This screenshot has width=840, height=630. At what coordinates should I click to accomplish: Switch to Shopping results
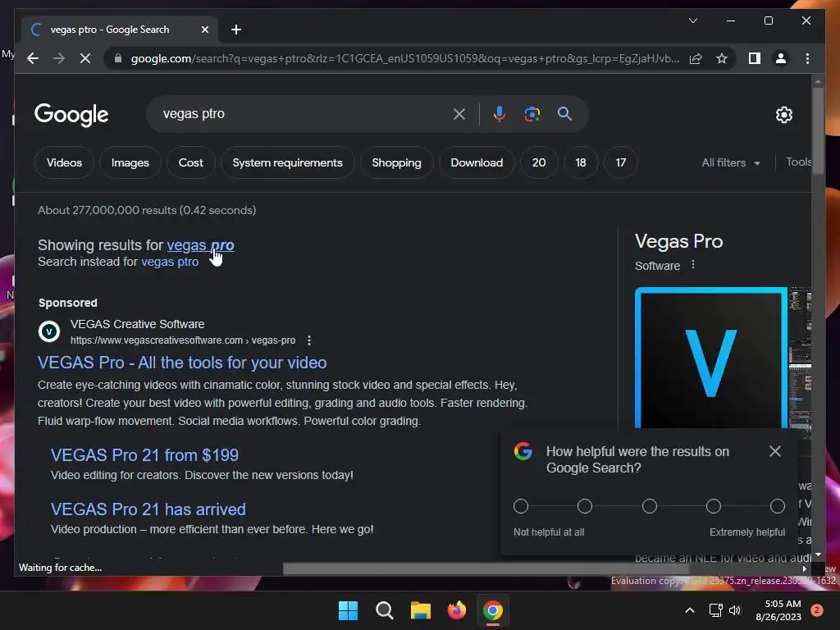pyautogui.click(x=396, y=163)
